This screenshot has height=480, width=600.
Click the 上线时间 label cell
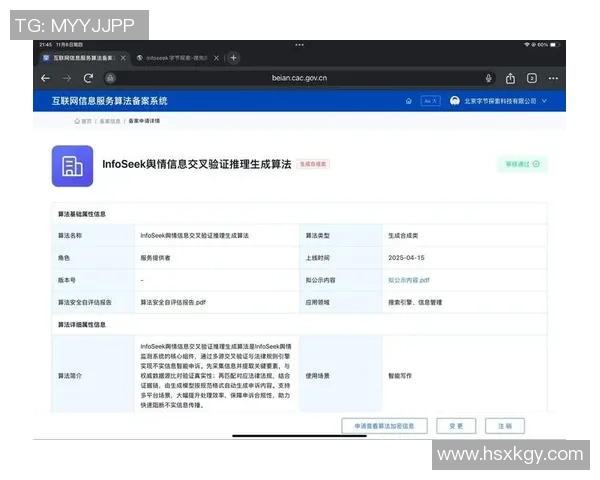point(341,258)
